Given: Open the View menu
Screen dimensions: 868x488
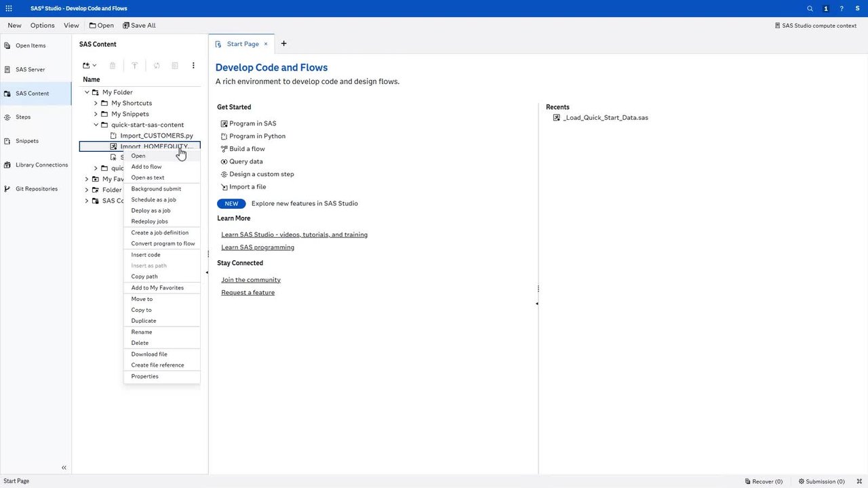Looking at the screenshot, I should point(71,26).
